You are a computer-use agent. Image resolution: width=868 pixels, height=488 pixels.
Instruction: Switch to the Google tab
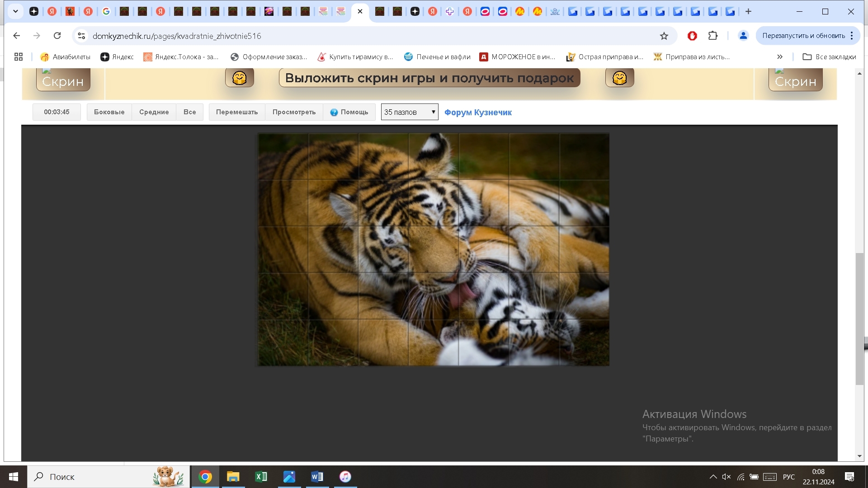106,11
